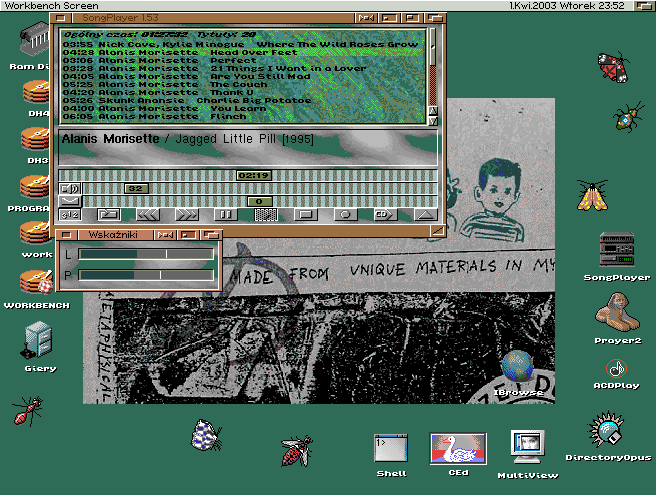Image resolution: width=656 pixels, height=495 pixels.
Task: Click the SongPlayer window resize corner gadget
Action: pos(438,231)
